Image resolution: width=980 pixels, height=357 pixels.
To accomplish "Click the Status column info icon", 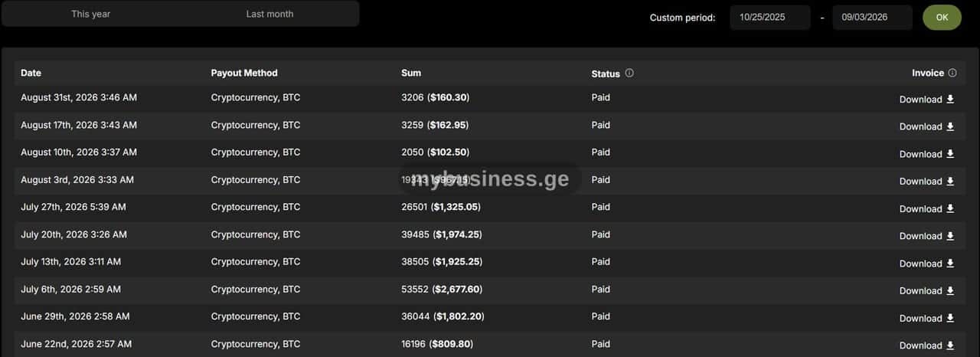I will pyautogui.click(x=629, y=74).
